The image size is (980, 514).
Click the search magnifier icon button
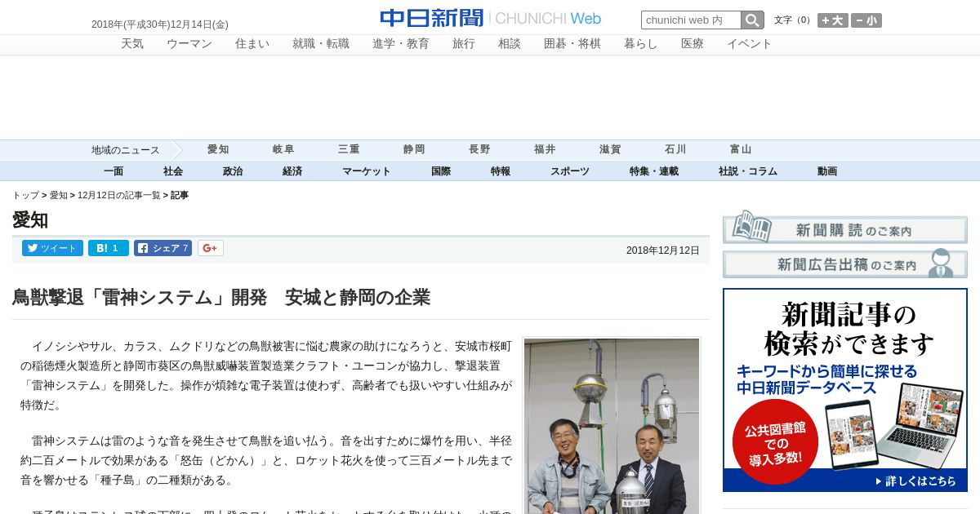pos(752,20)
